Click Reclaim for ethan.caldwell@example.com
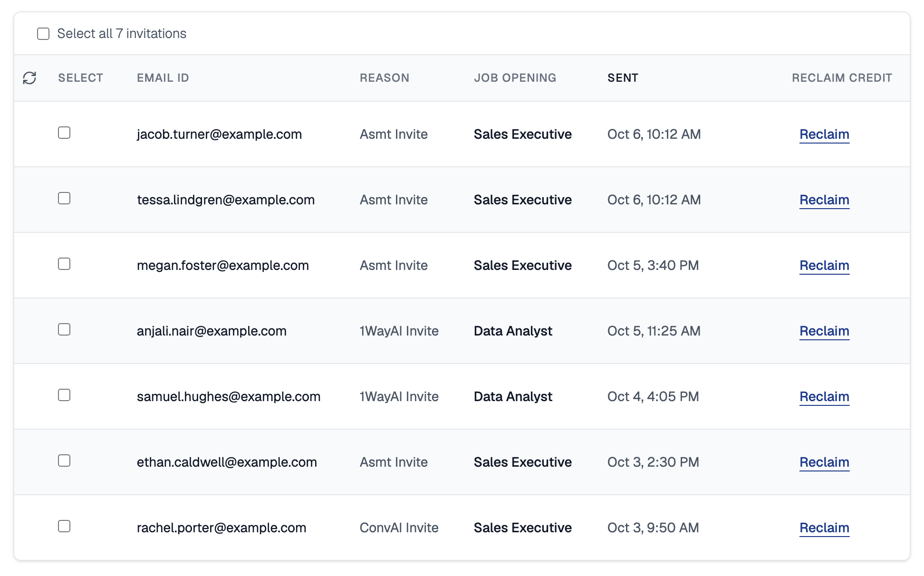The width and height of the screenshot is (924, 576). (x=824, y=462)
